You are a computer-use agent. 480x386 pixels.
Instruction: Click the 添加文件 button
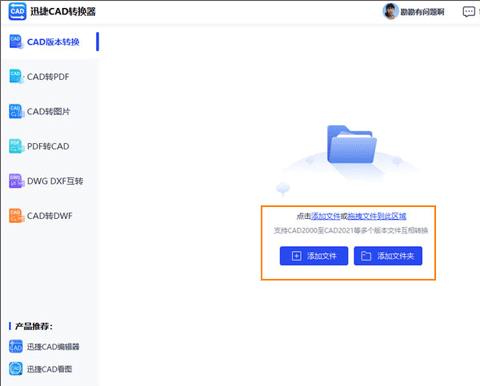[x=314, y=256]
